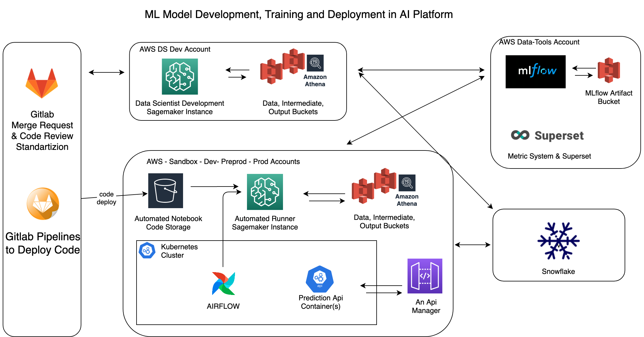The image size is (644, 337).
Task: Click the Airflow pinwheel icon
Action: [x=224, y=283]
